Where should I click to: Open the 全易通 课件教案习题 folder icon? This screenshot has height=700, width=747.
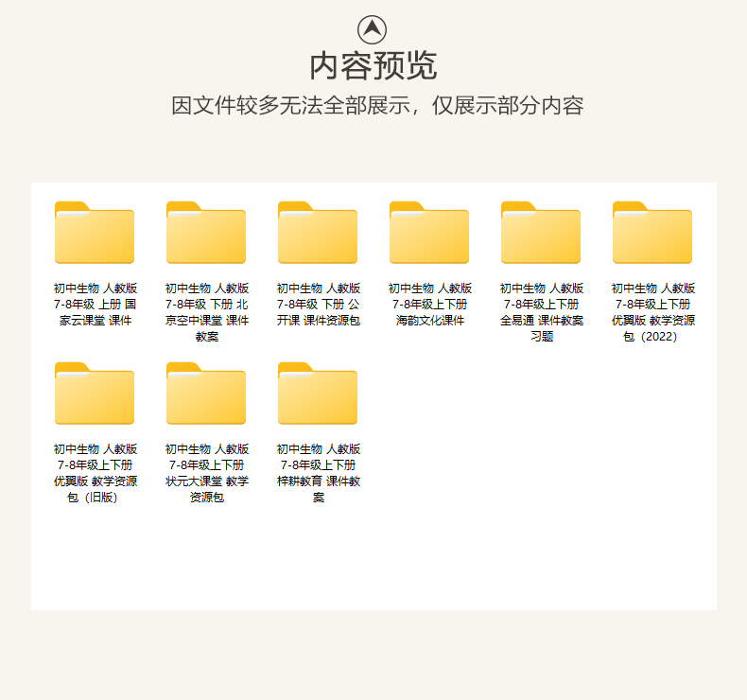541,233
